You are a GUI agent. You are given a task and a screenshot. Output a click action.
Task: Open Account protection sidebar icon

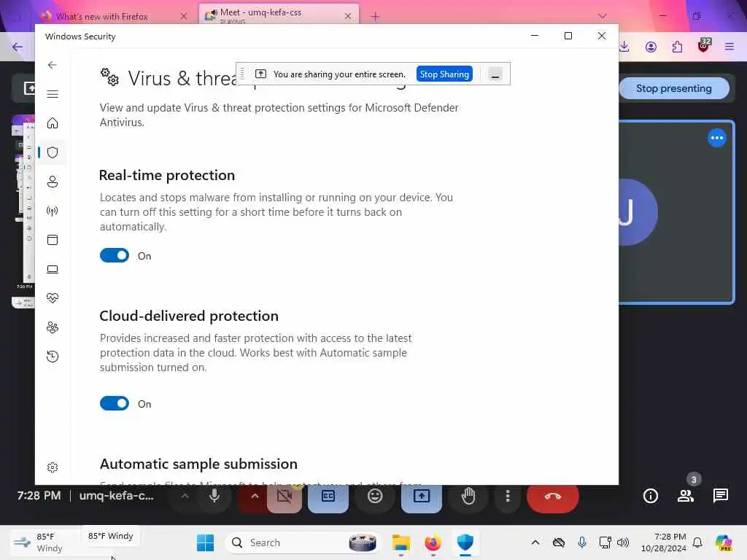(53, 182)
